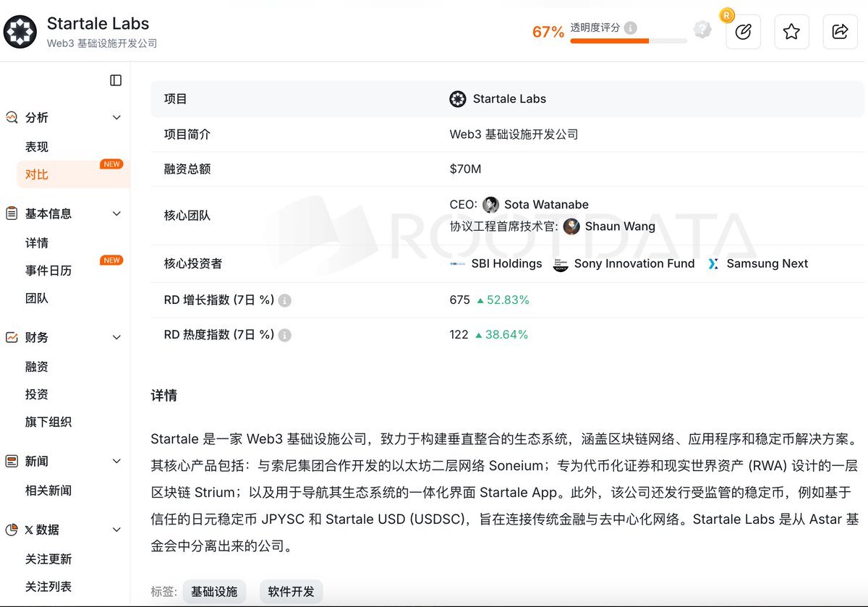Open the 投资 investments page
The width and height of the screenshot is (868, 607).
(37, 394)
